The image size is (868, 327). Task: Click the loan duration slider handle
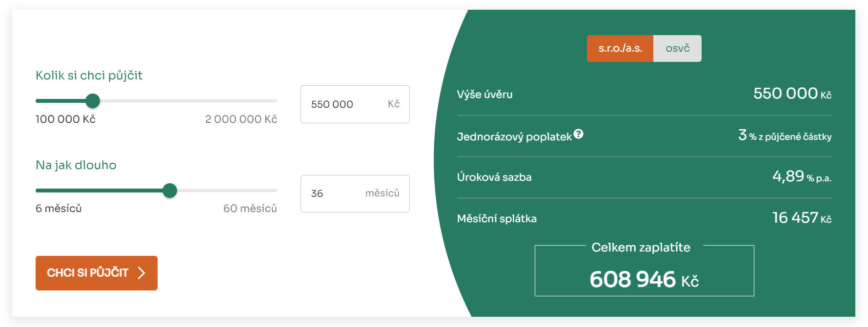point(170,191)
